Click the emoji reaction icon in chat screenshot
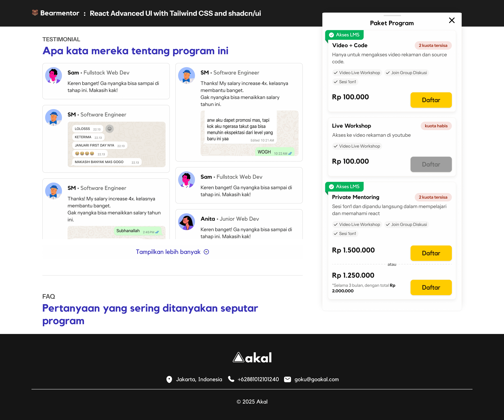The height and width of the screenshot is (420, 504). pos(109,129)
